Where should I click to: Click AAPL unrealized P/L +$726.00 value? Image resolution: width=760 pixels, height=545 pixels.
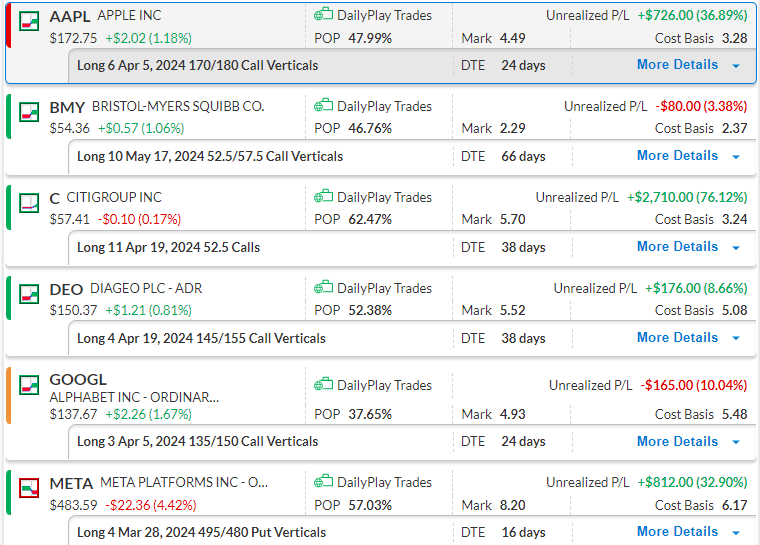coord(692,16)
